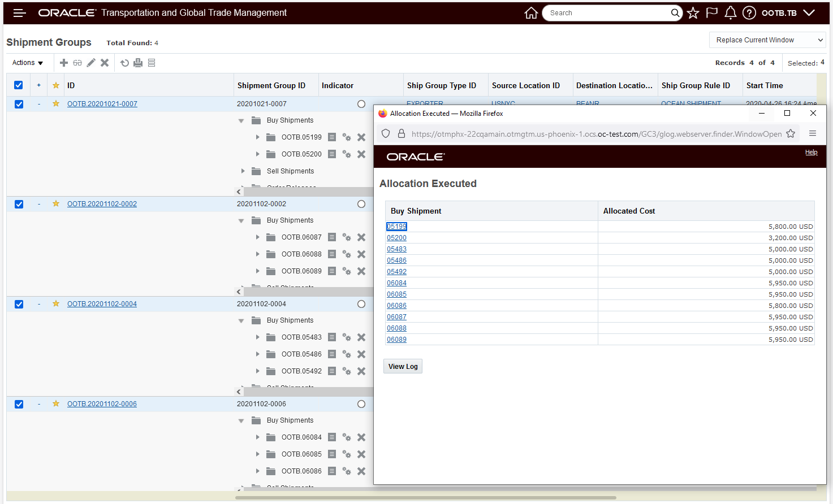Click the View (glasses) toolbar icon
Viewport: 833px width, 504px height.
point(77,63)
